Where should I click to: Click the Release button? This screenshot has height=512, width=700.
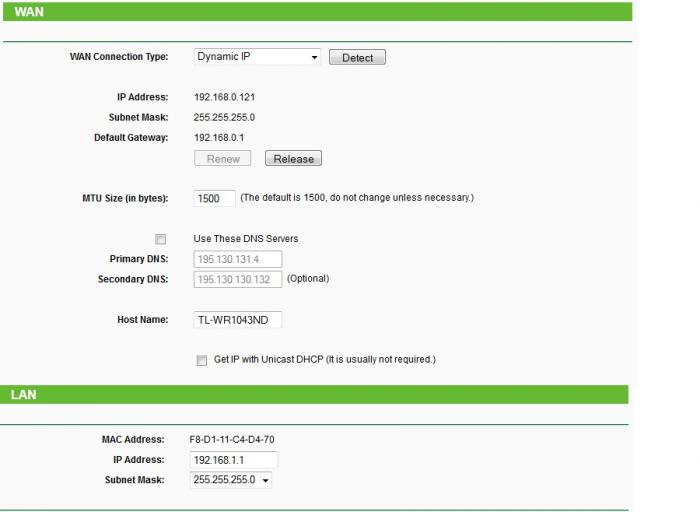click(x=293, y=158)
